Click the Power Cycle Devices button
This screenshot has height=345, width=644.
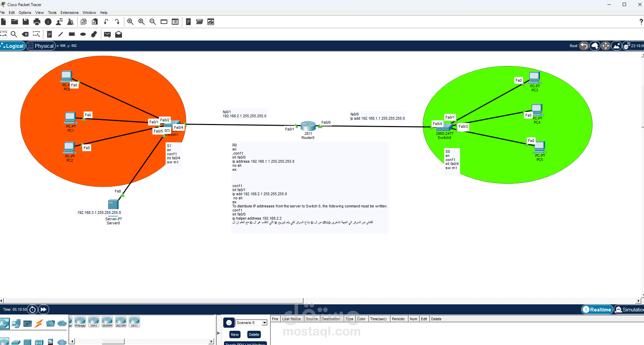pyautogui.click(x=33, y=309)
